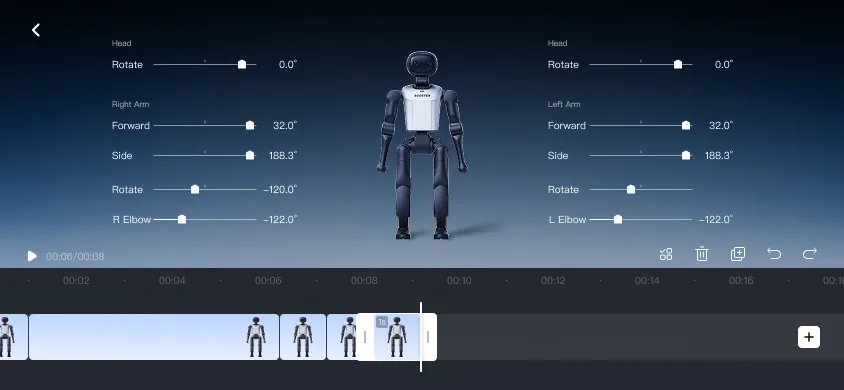Click the white playhead line on timeline
Screen dimensions: 844x390
tap(421, 337)
